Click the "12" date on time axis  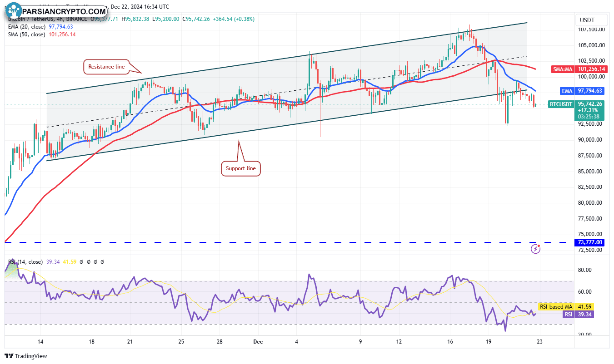tap(399, 342)
